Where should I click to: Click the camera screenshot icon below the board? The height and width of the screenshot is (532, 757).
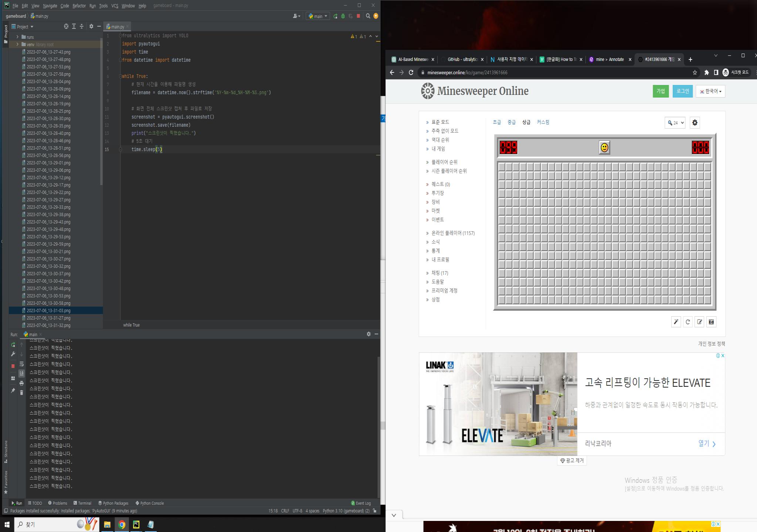[712, 322]
